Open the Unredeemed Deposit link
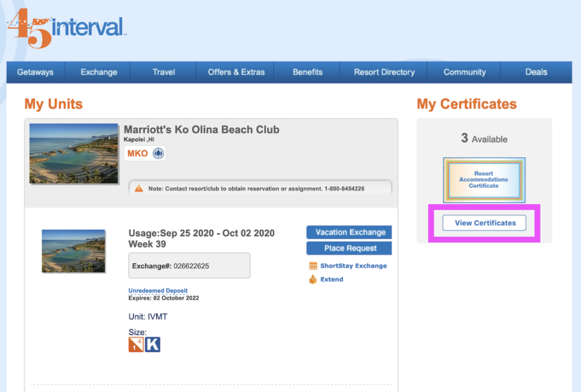 point(158,291)
